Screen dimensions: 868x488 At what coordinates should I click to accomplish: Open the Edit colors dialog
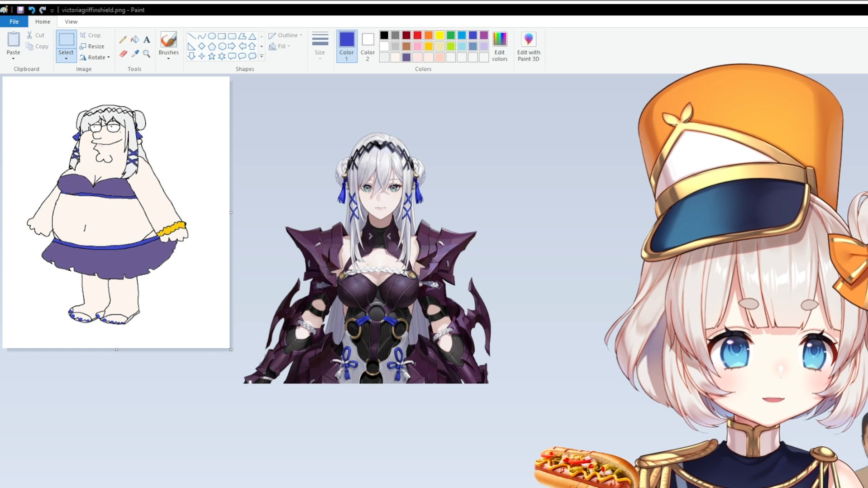tap(500, 46)
